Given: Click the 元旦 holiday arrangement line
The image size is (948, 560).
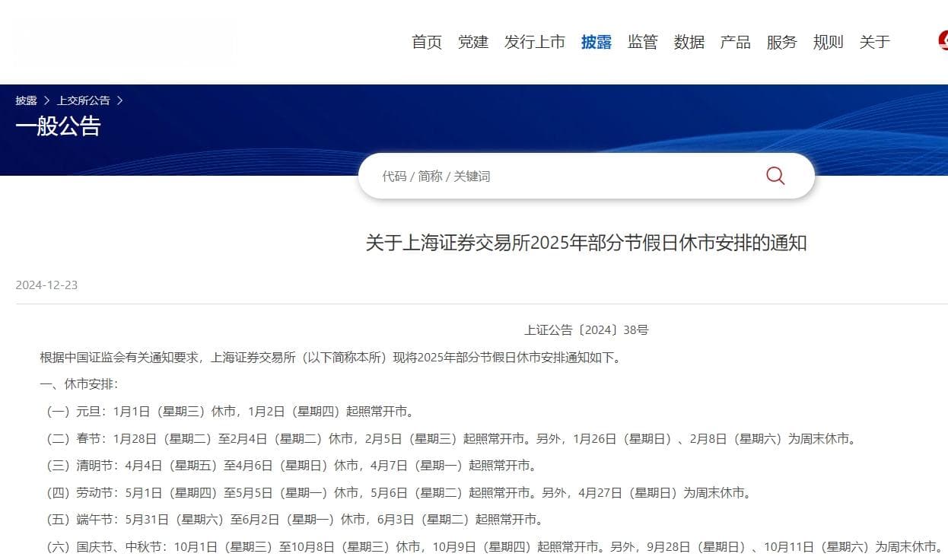Looking at the screenshot, I should tap(230, 412).
